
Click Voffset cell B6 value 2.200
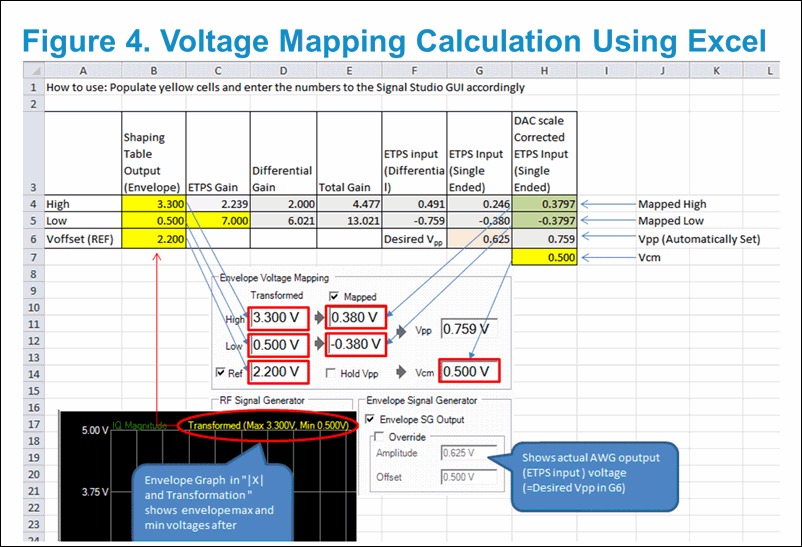coord(153,239)
